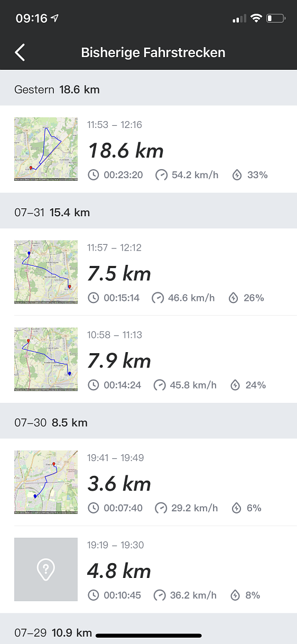This screenshot has height=644, width=297.
Task: Open the 11:57 – 12:12 trip entry
Action: pyautogui.click(x=148, y=272)
